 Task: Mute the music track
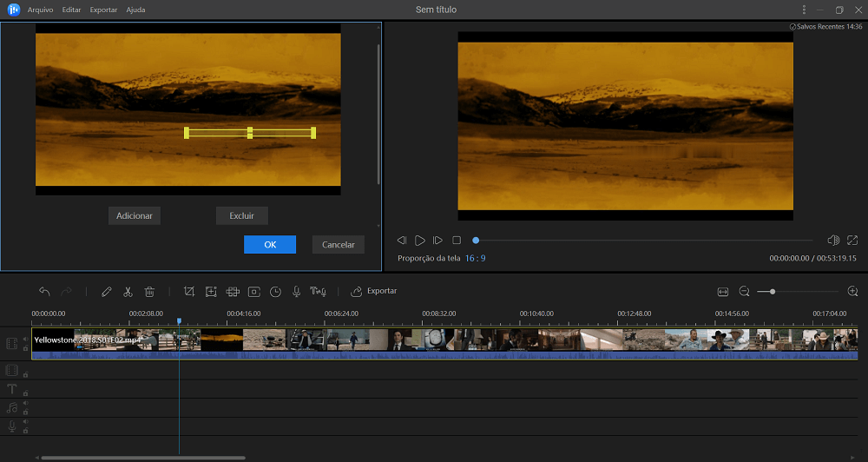coord(25,403)
